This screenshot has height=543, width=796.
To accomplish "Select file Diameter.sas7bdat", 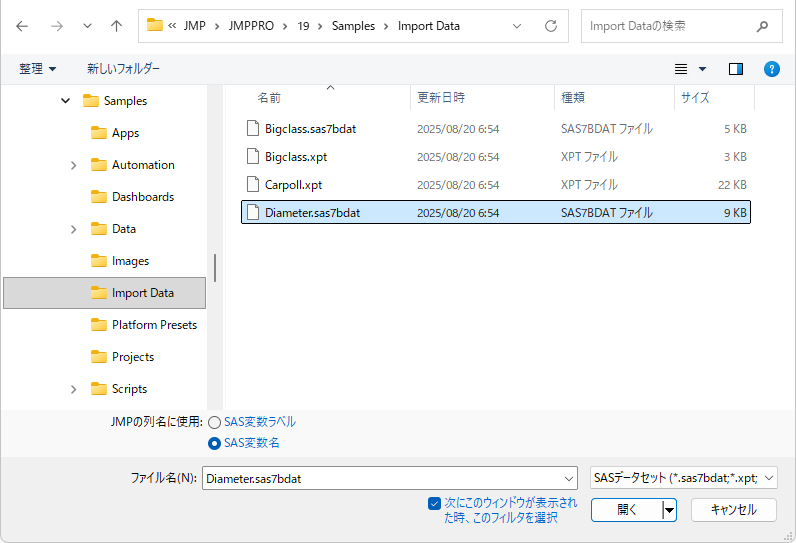I will tap(495, 213).
